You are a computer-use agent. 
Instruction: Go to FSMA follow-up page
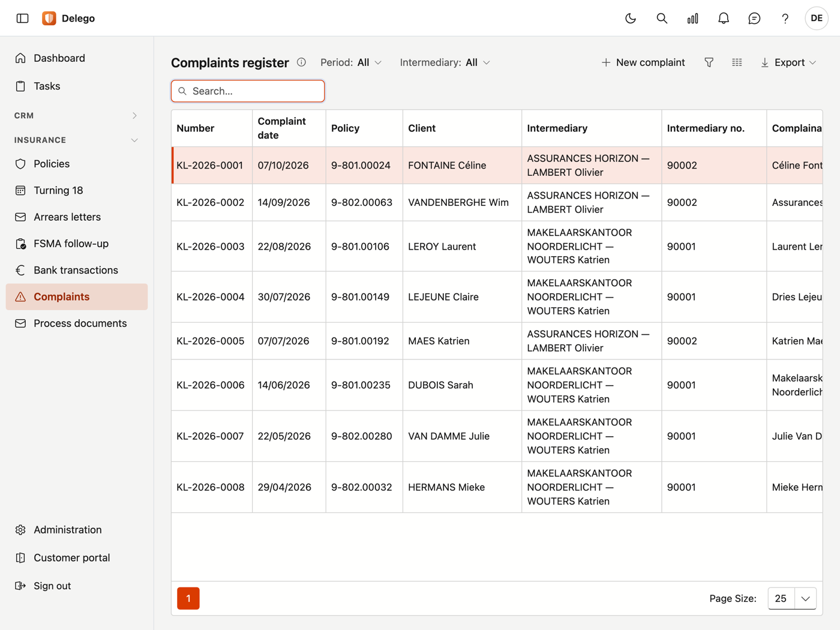pyautogui.click(x=76, y=244)
